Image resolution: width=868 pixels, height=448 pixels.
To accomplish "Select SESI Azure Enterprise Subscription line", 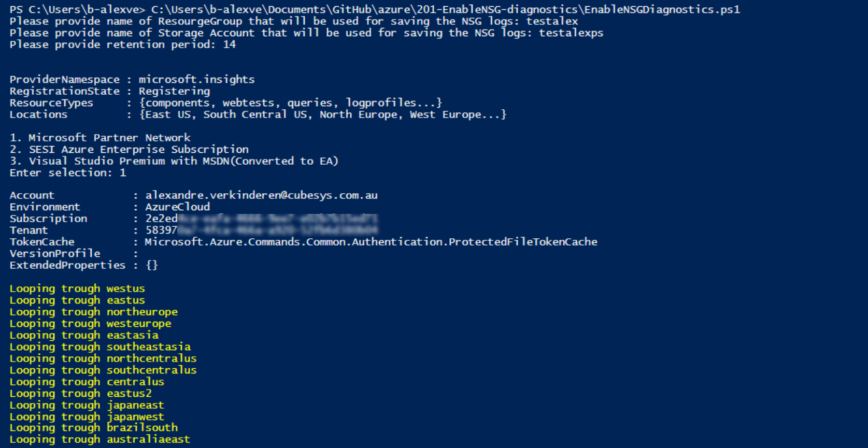I will (129, 149).
